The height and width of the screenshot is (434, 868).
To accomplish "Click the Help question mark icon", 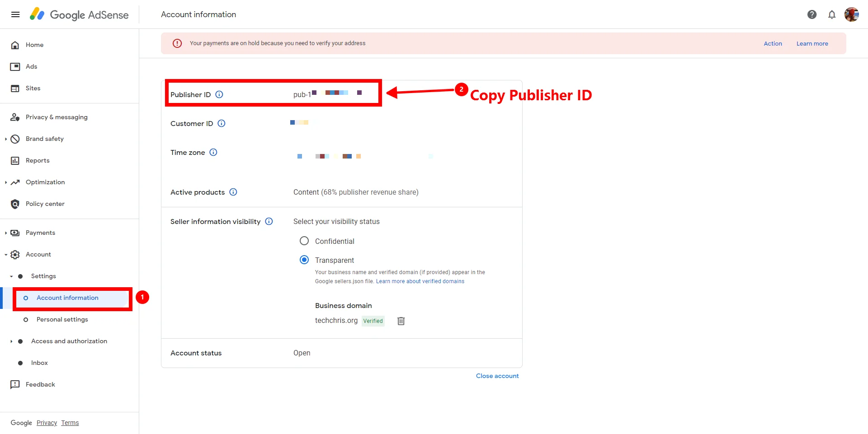I will point(811,14).
